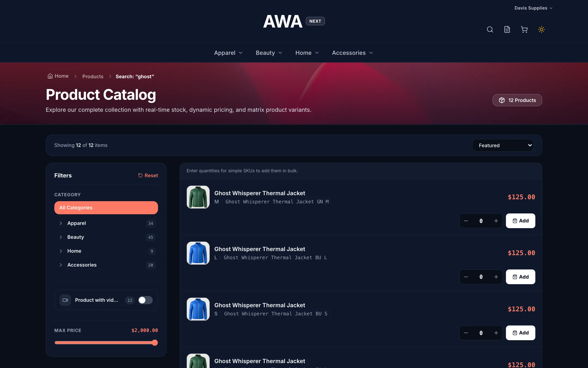The width and height of the screenshot is (588, 368).
Task: Click the max price slider track
Action: point(106,343)
